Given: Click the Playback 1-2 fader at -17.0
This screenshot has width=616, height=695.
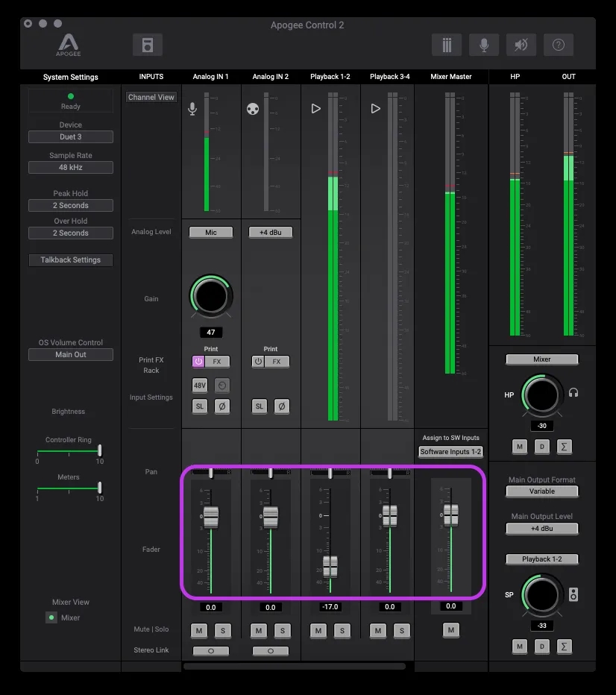Looking at the screenshot, I should (330, 566).
